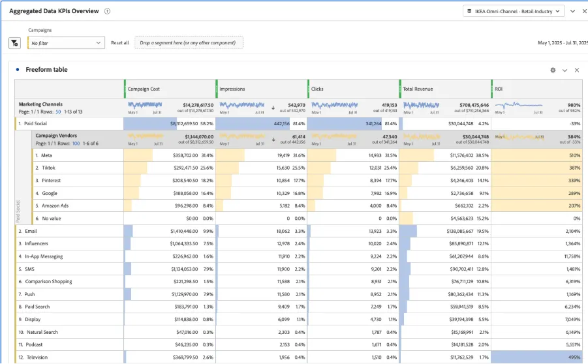
Task: Click the segment drop zone field
Action: click(189, 43)
